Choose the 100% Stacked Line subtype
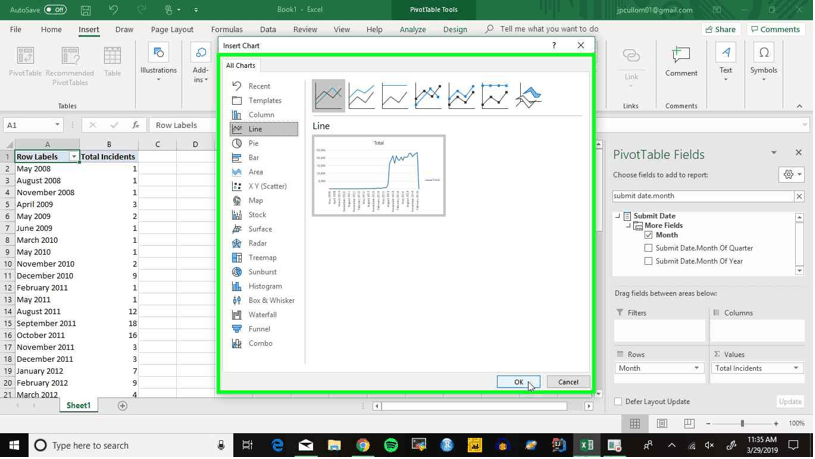 click(x=395, y=96)
